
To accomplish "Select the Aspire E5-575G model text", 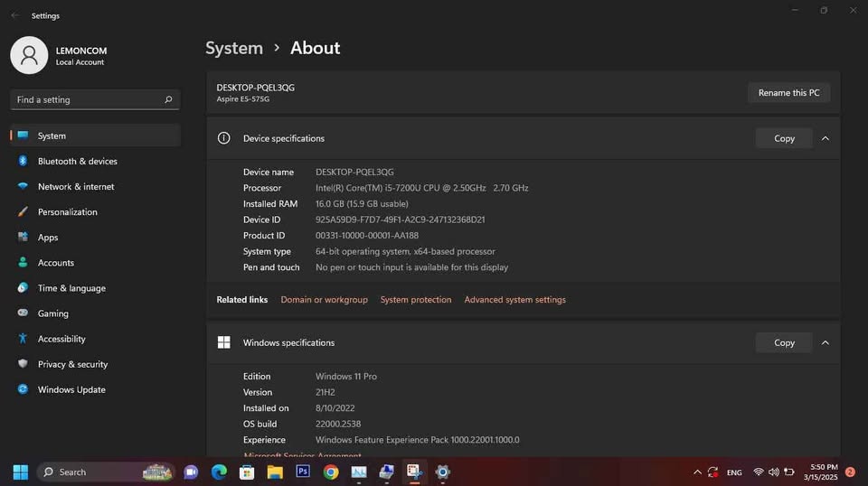I will [x=243, y=99].
